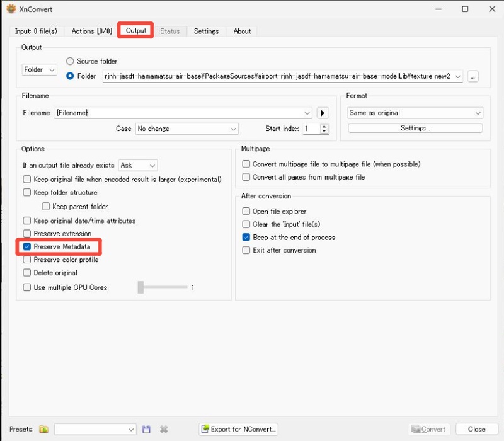Delete preset with the X icon
The image size is (504, 441).
coord(164,429)
